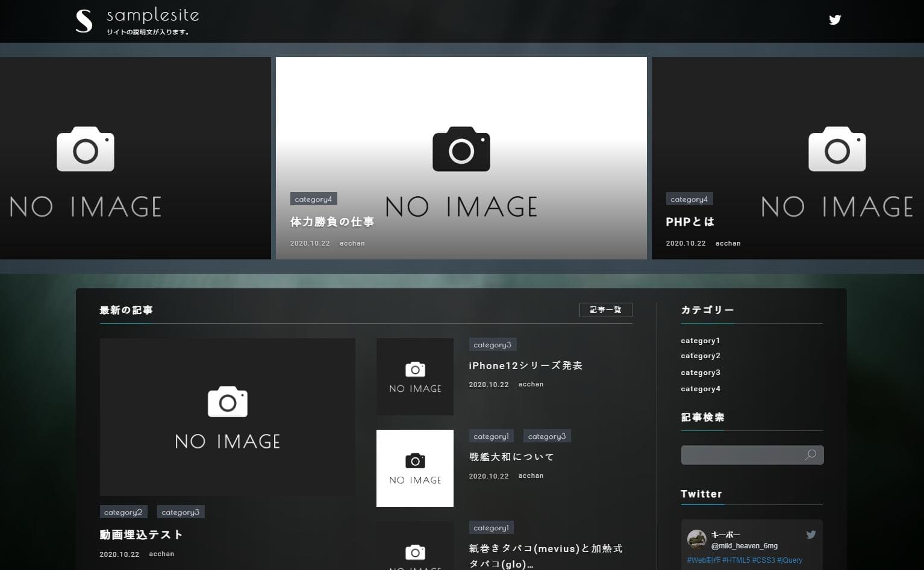Click the 2020.10.22 date under iPhone12シリーズ発表

(489, 385)
